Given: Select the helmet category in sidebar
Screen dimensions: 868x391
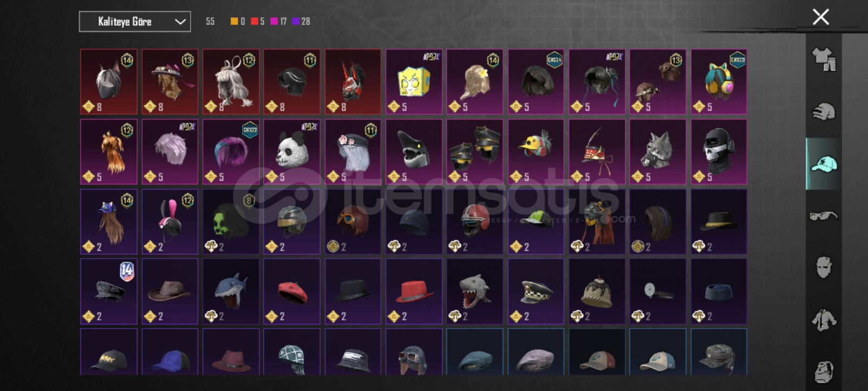Looking at the screenshot, I should [x=824, y=111].
